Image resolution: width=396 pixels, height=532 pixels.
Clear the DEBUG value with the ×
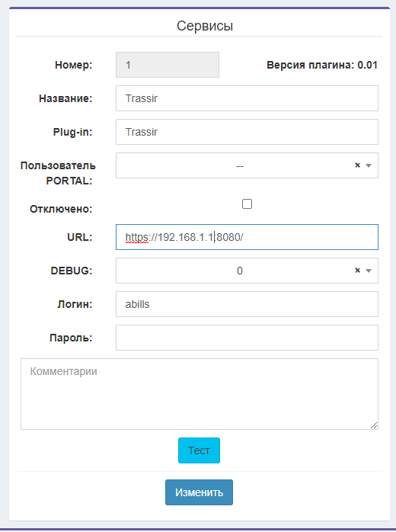[357, 271]
